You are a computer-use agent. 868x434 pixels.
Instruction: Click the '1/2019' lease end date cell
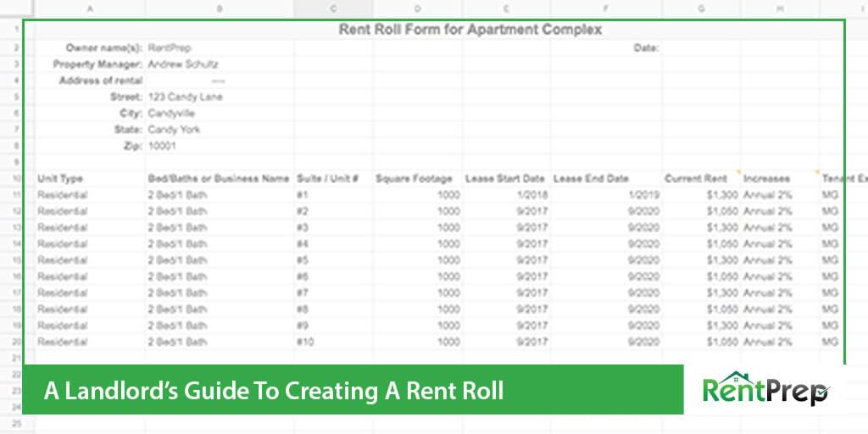[644, 195]
